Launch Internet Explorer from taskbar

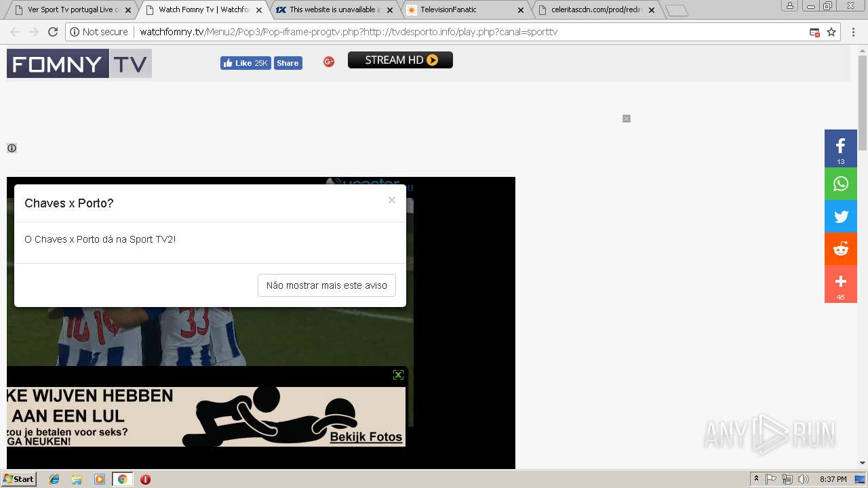[x=54, y=479]
